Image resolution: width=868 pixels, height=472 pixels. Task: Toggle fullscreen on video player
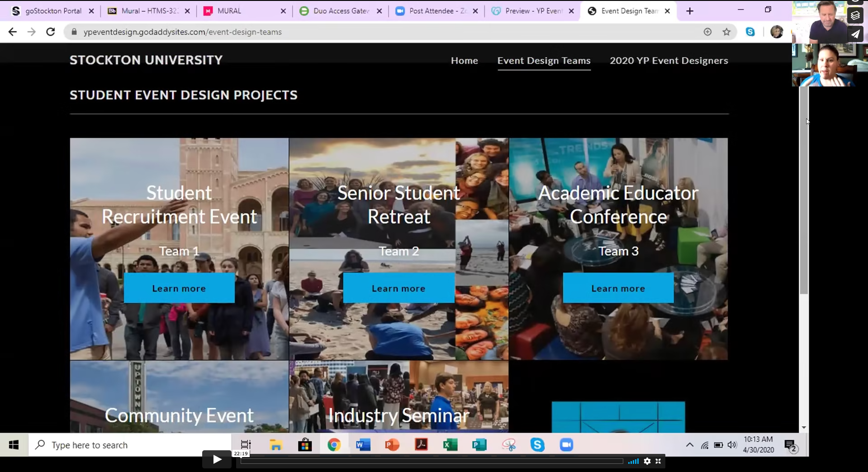pos(659,461)
